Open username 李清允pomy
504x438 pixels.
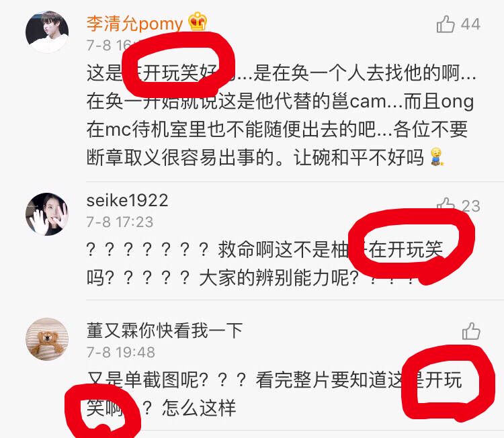pos(134,23)
